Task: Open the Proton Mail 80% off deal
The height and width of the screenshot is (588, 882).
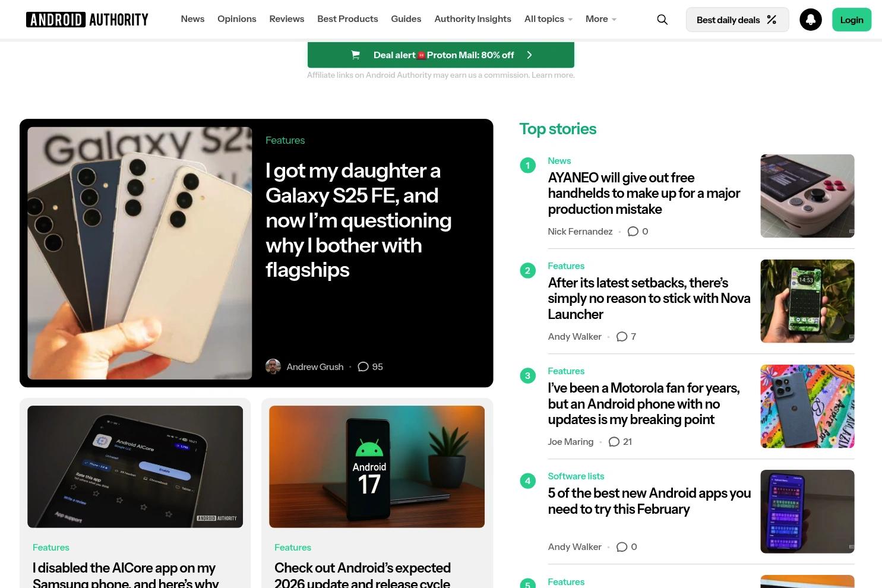Action: pyautogui.click(x=441, y=55)
